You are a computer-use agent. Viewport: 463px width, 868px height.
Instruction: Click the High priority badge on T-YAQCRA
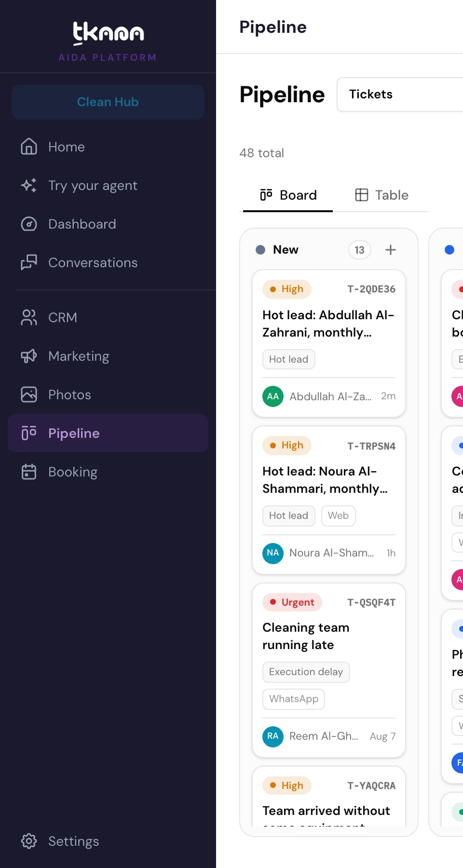[287, 786]
